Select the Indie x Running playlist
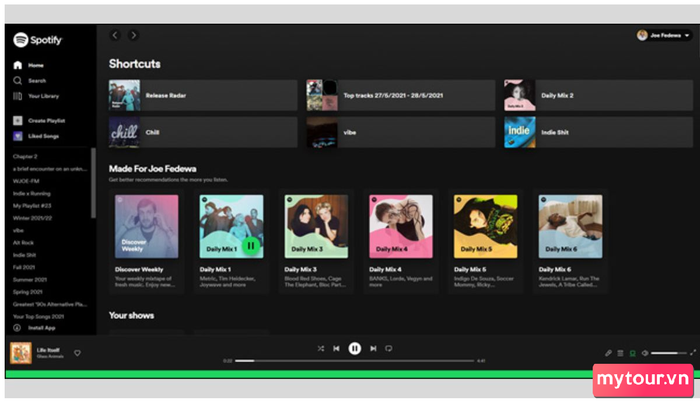The width and height of the screenshot is (700, 405). pos(31,193)
